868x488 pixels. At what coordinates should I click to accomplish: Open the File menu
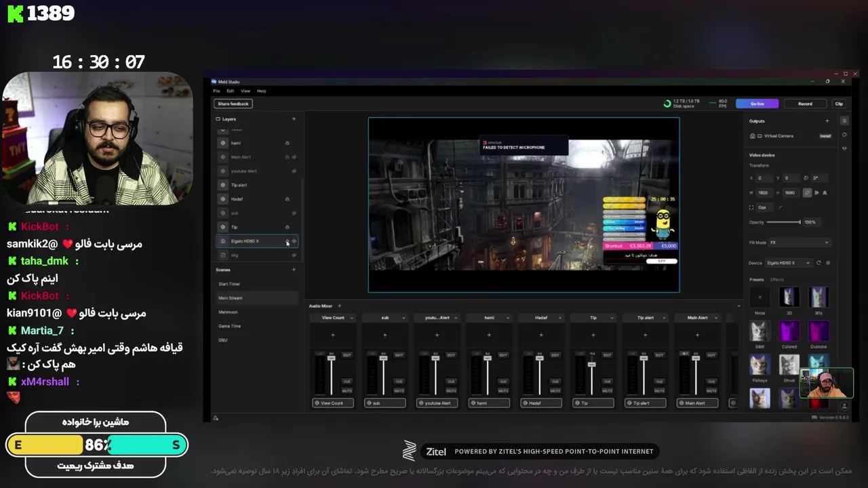[216, 91]
